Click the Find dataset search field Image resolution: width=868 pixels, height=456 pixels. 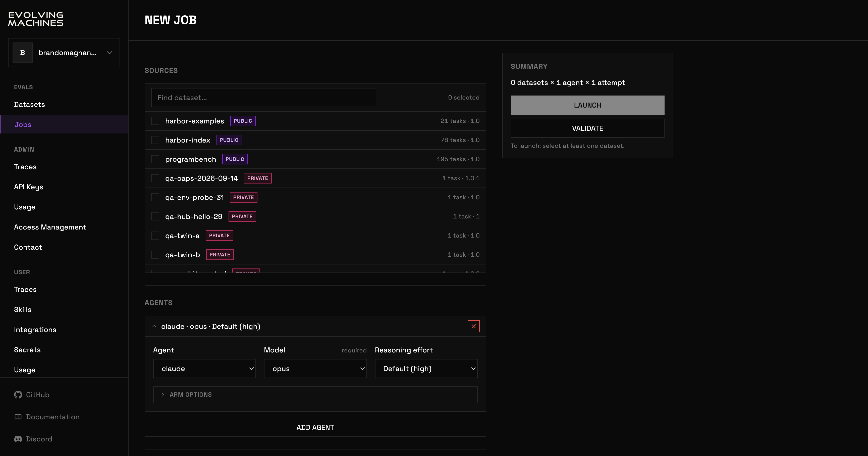(x=263, y=98)
